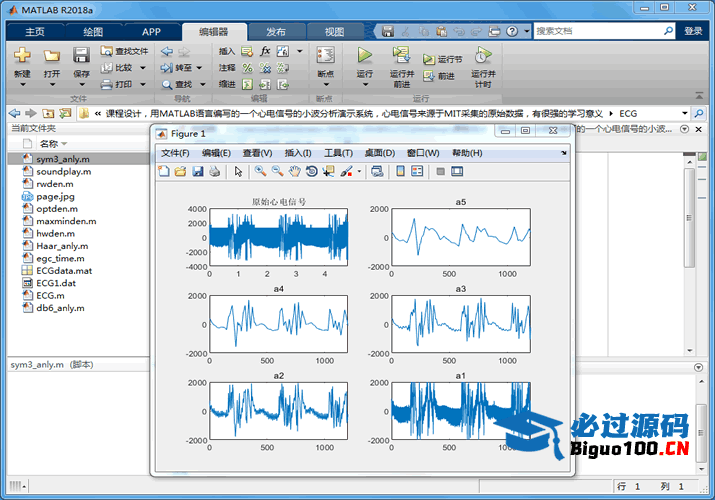Viewport: 715px width, 500px height.
Task: Switch to the 绘图 tab
Action: 93,31
